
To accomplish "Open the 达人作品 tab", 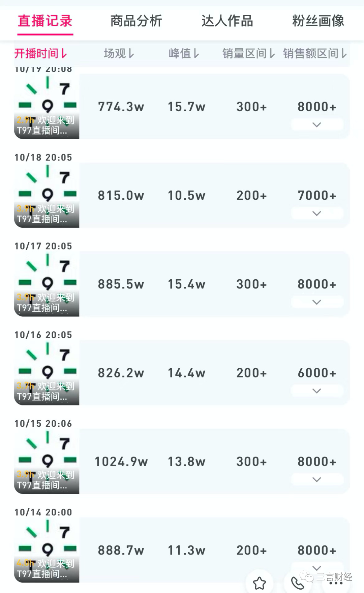I will coord(227,21).
